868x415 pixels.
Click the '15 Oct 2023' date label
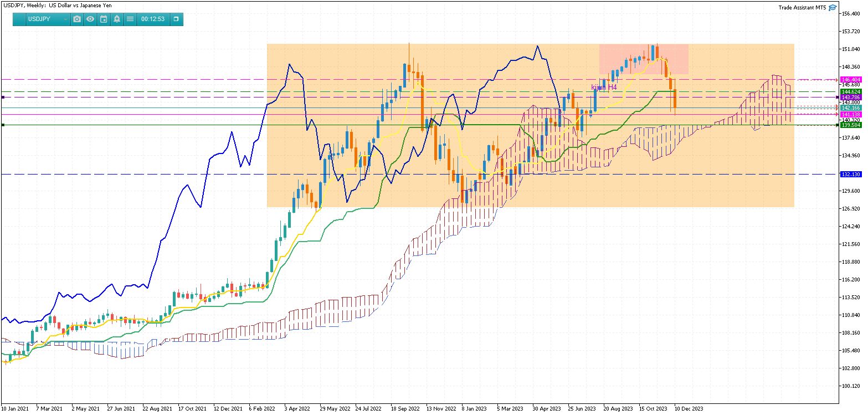click(x=653, y=409)
